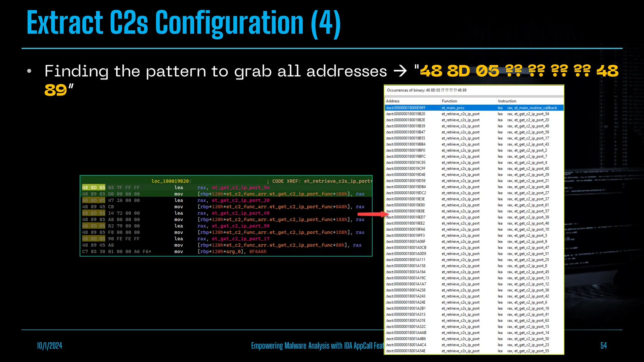Select occurrences row with et_get_c2_ip_port_4
This screenshot has height=362, width=644.
(474, 162)
